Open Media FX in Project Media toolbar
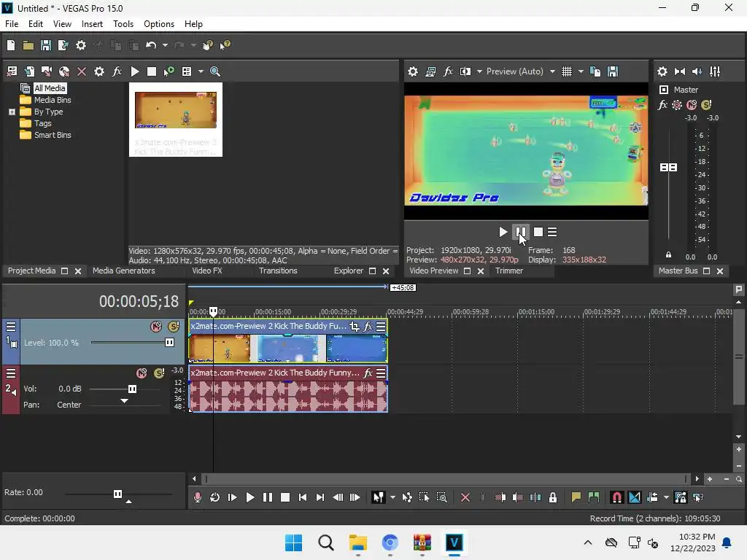The image size is (747, 560). coord(117,71)
